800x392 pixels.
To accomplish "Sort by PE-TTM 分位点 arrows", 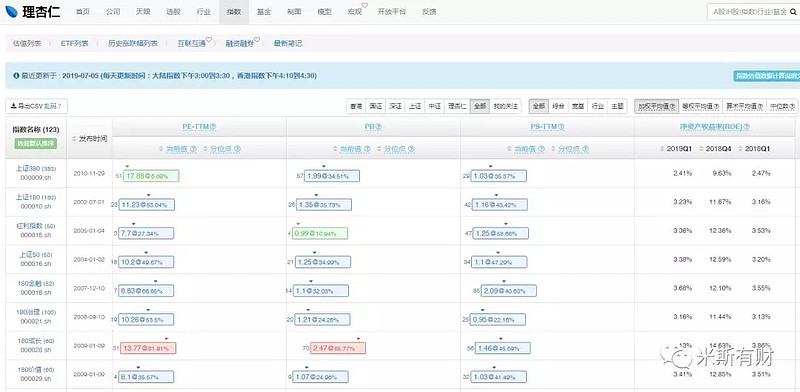I will [206, 149].
